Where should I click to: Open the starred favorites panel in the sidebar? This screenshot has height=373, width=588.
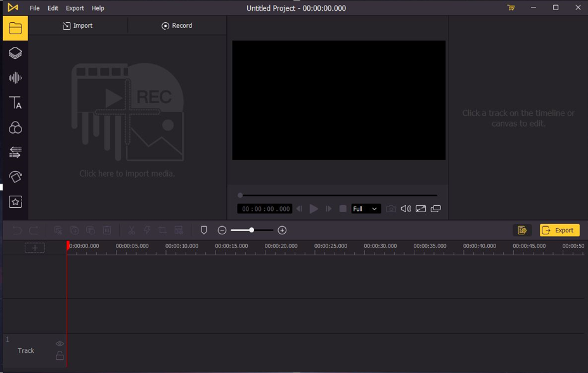click(x=15, y=201)
